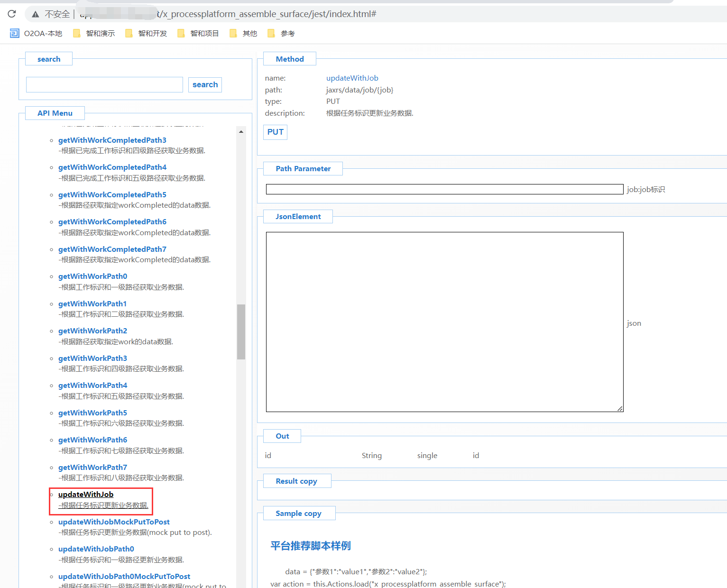727x588 pixels.
Task: Select the getWithWorkPath6 API link
Action: coord(93,440)
